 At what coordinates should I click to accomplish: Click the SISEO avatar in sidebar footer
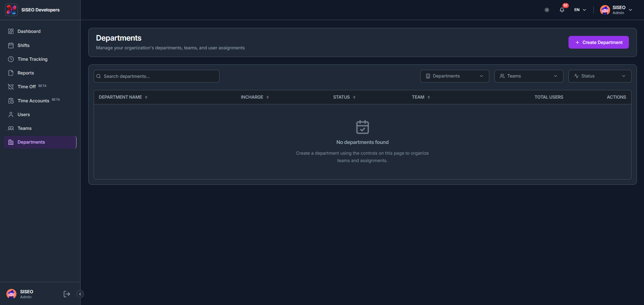tap(11, 294)
